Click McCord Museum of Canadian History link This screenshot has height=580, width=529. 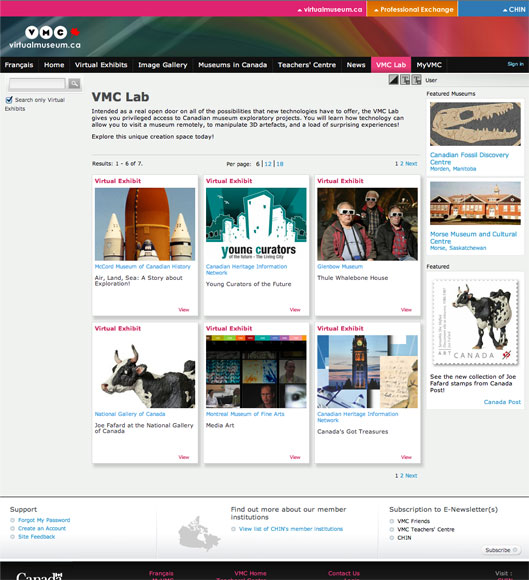coord(142,266)
